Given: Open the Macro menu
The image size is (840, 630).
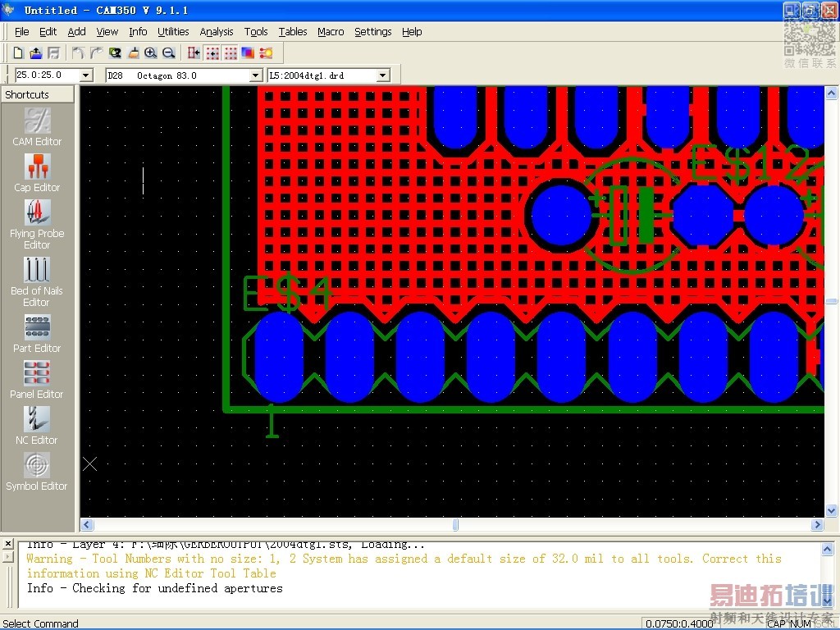Looking at the screenshot, I should click(x=331, y=32).
